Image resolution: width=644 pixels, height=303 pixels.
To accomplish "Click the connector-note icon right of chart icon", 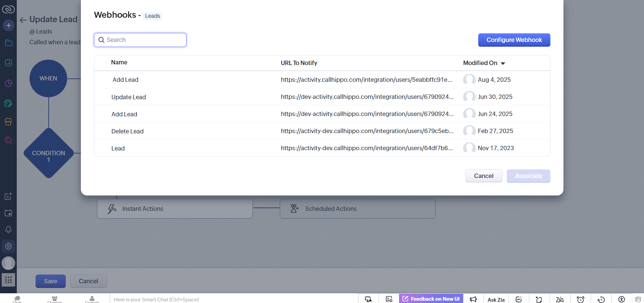I will pyautogui.click(x=539, y=299).
